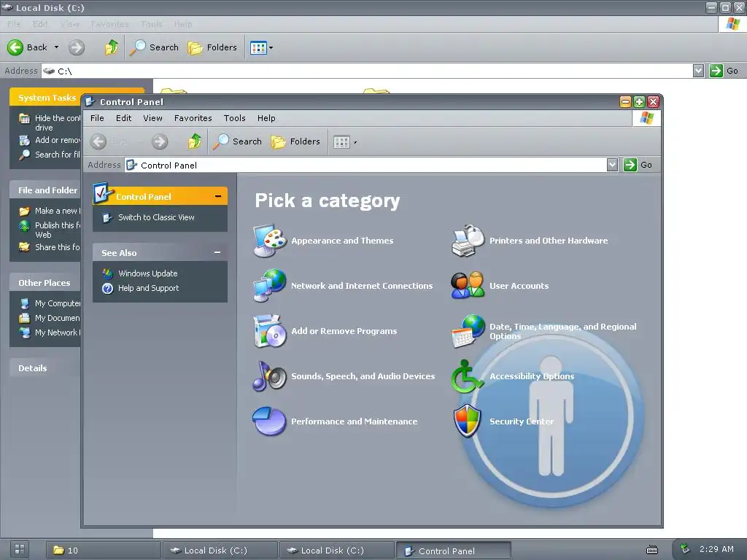Click Go button in Local Disk address bar
This screenshot has height=560, width=747.
pos(724,71)
